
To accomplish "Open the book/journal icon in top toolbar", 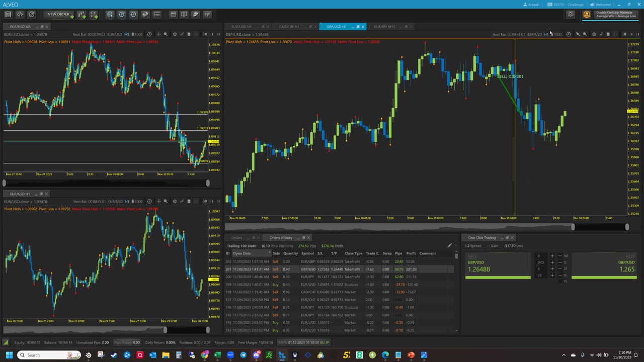I will [184, 15].
